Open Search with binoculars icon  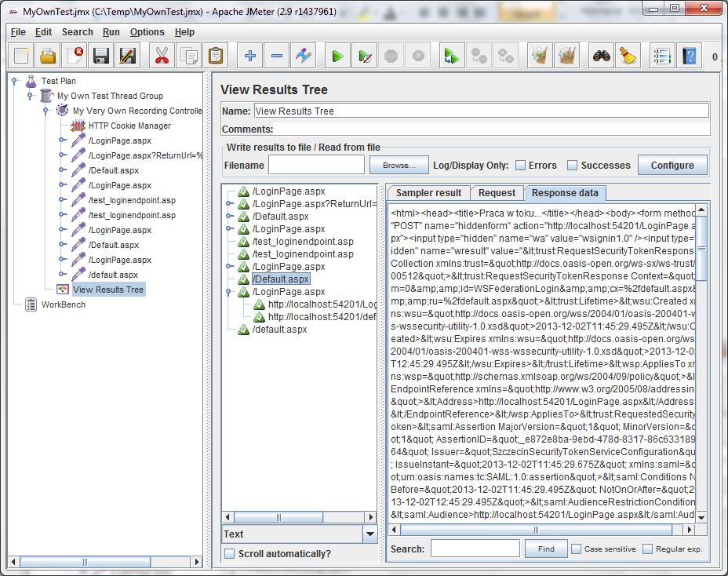601,57
